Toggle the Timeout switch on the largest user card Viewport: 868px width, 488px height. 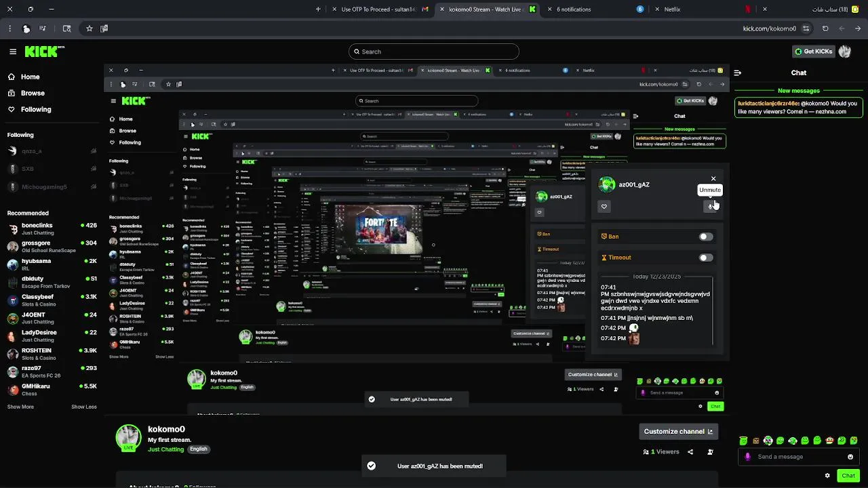[705, 258]
